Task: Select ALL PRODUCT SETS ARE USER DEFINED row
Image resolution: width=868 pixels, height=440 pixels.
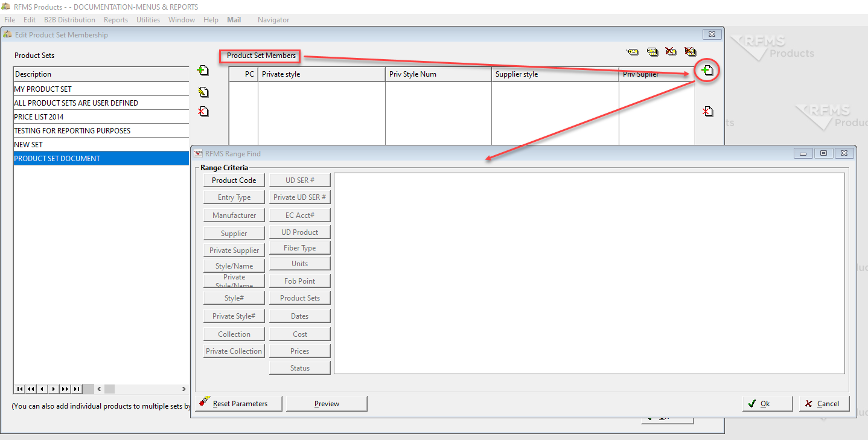Action: click(101, 103)
